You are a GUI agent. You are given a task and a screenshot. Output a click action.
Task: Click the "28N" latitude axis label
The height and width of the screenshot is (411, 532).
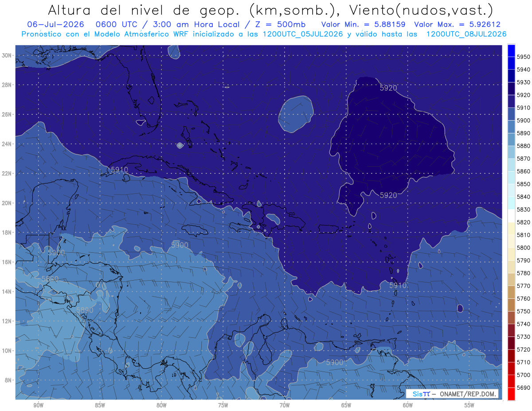pyautogui.click(x=7, y=85)
